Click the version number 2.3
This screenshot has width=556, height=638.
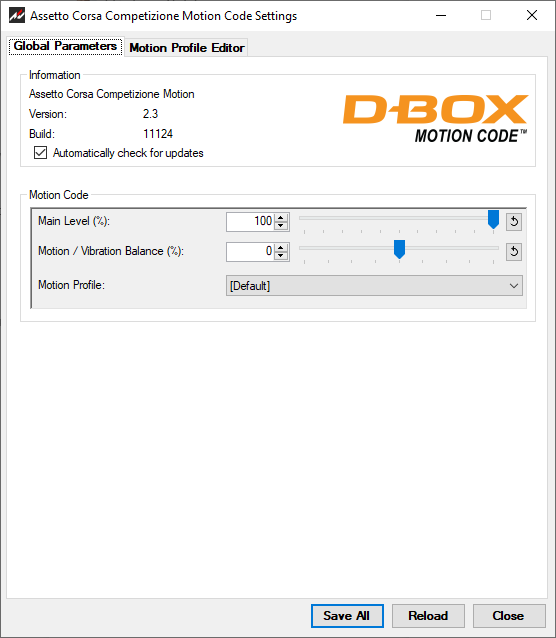pyautogui.click(x=150, y=114)
